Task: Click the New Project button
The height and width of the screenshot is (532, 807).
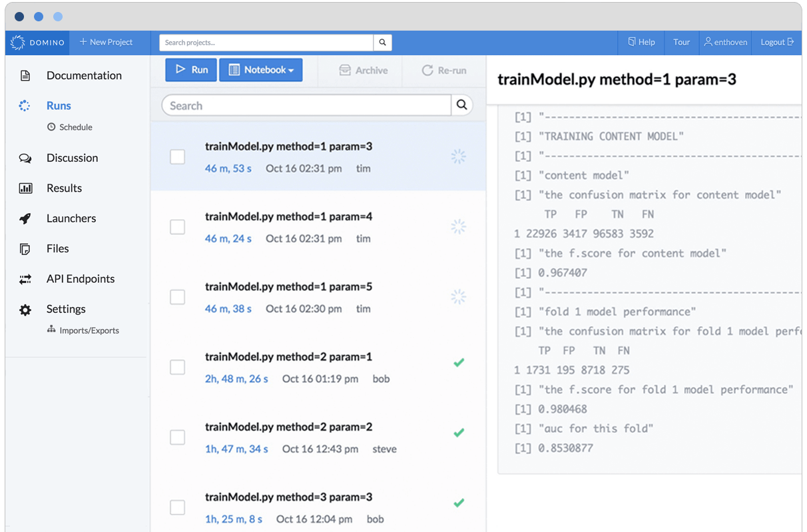Action: 106,42
